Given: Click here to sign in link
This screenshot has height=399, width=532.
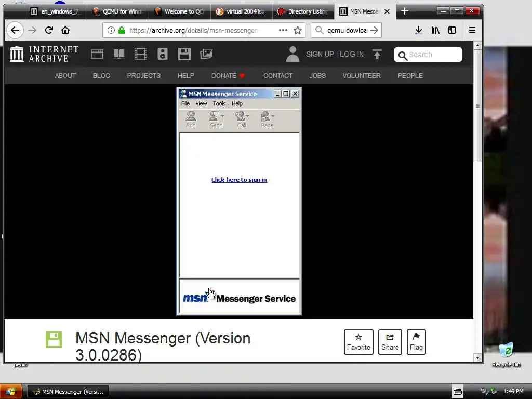Looking at the screenshot, I should tap(239, 180).
